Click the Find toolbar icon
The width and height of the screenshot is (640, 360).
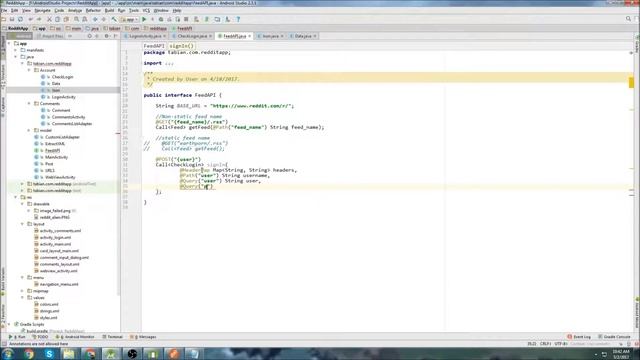pyautogui.click(x=76, y=19)
